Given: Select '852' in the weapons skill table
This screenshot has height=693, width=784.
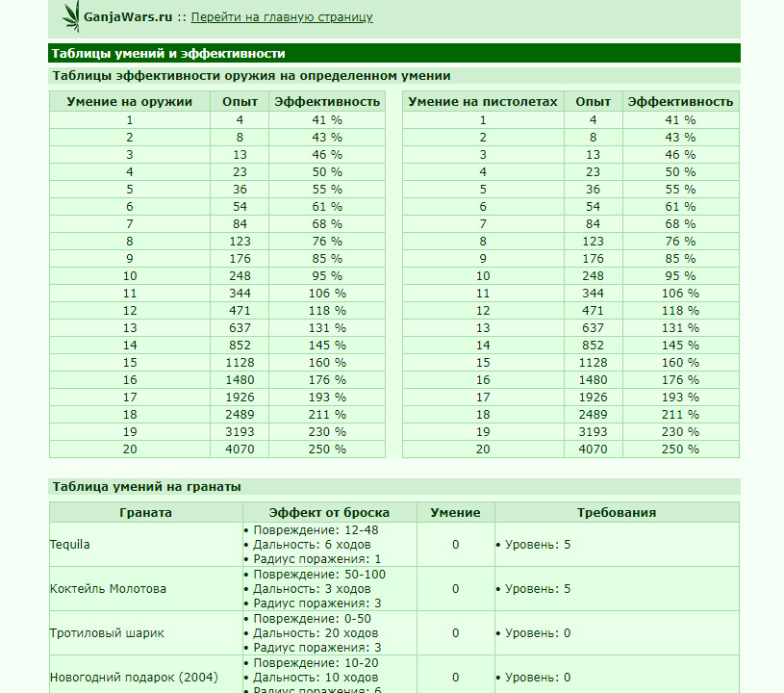Looking at the screenshot, I should pos(240,346).
